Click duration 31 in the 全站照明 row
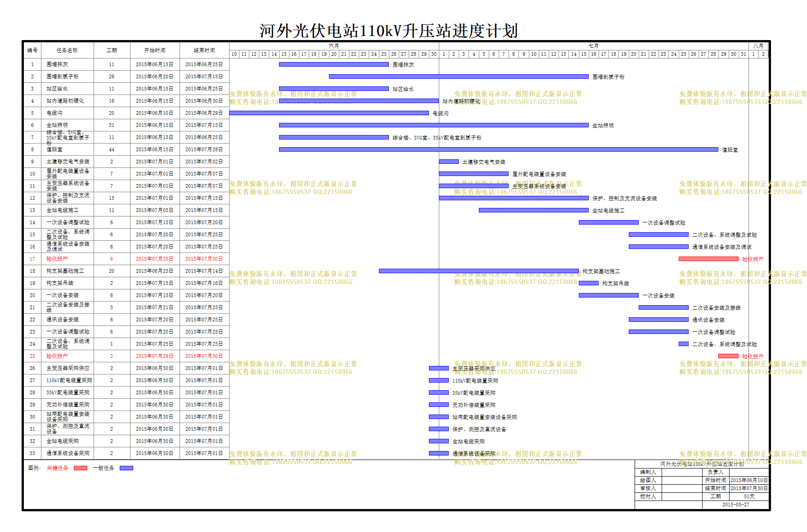 tap(112, 125)
